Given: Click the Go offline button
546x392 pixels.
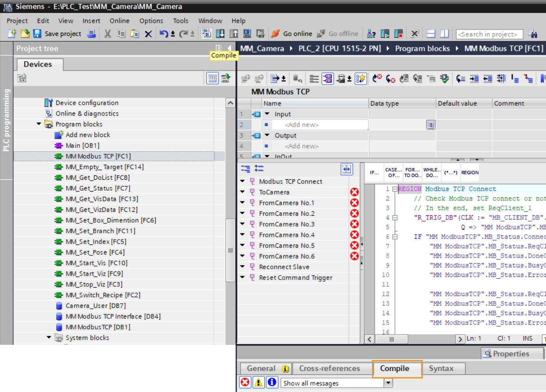Looking at the screenshot, I should (338, 34).
